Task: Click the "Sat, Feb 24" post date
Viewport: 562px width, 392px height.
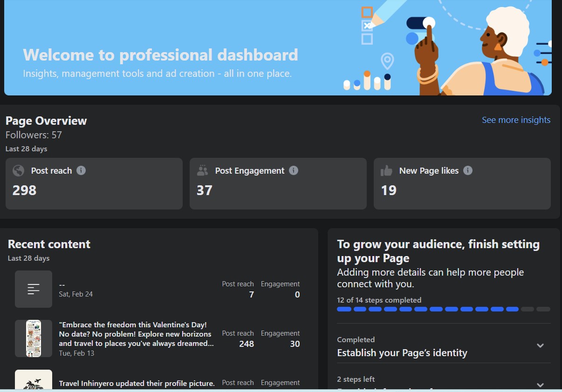Action: tap(75, 294)
